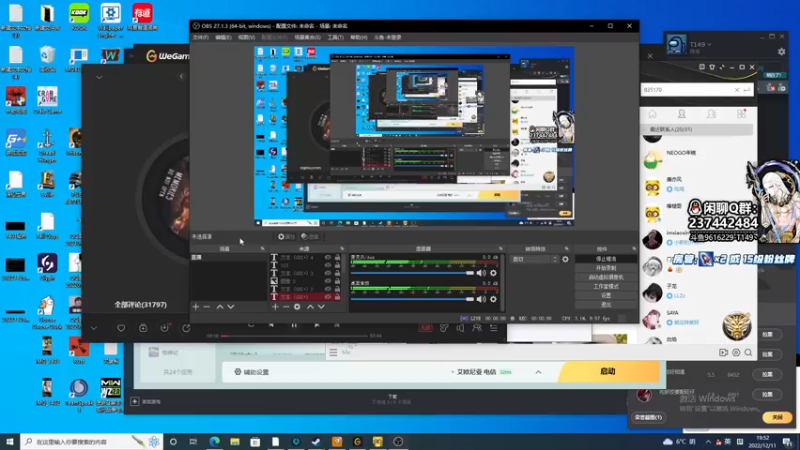Mute the 桌面音频 speaker icon

[481, 299]
